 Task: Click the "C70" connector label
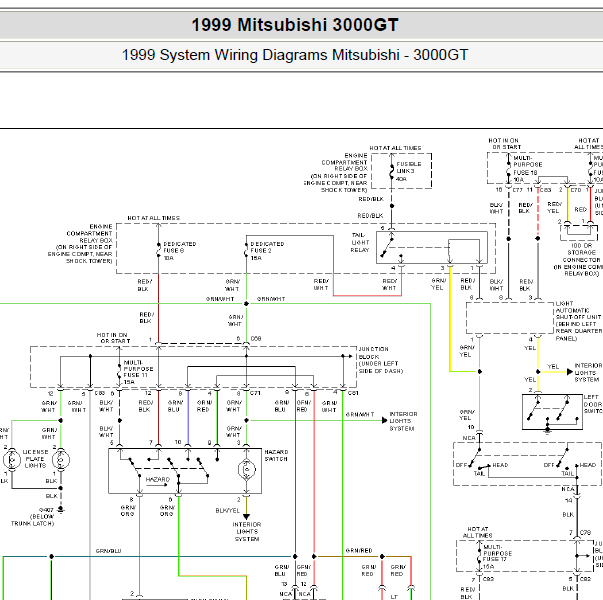[x=576, y=190]
